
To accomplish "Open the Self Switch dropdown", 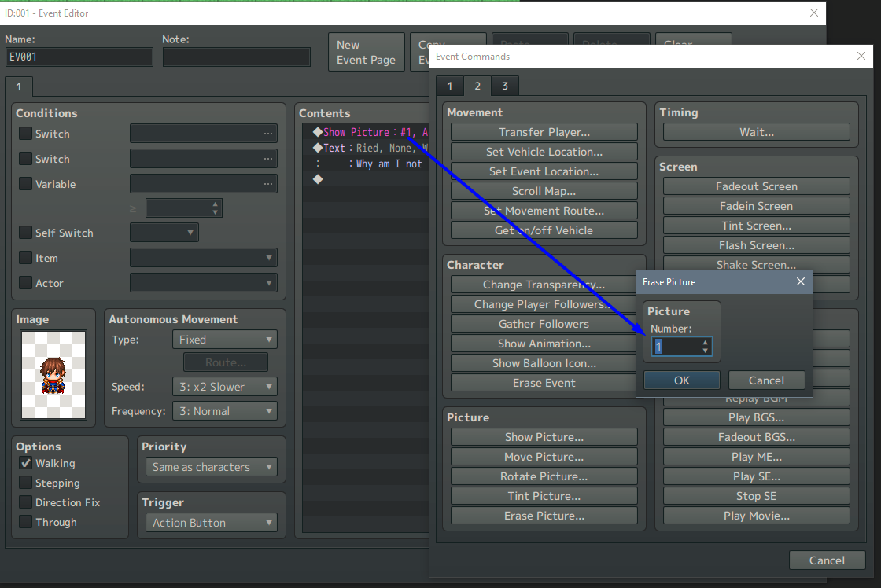I will pyautogui.click(x=164, y=233).
